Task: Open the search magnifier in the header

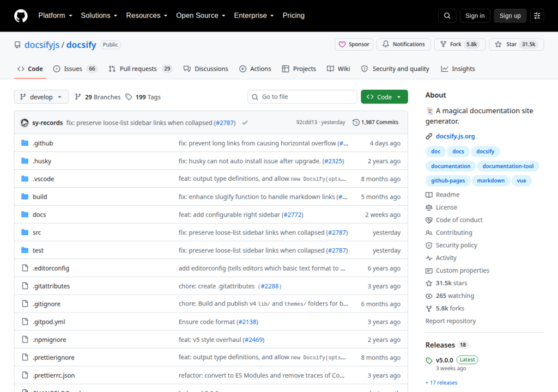Action: (x=447, y=16)
